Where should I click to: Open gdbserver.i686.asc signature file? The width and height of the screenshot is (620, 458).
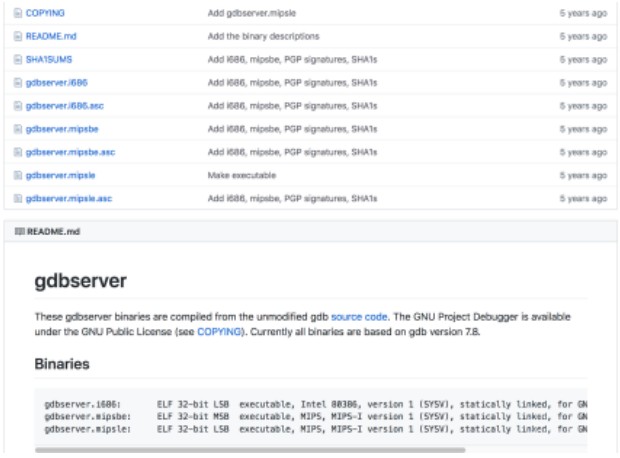64,105
